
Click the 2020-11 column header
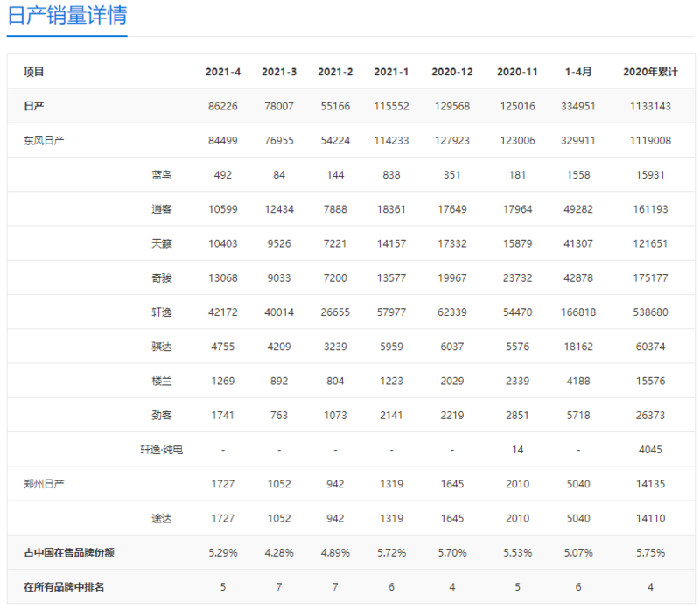[x=517, y=72]
